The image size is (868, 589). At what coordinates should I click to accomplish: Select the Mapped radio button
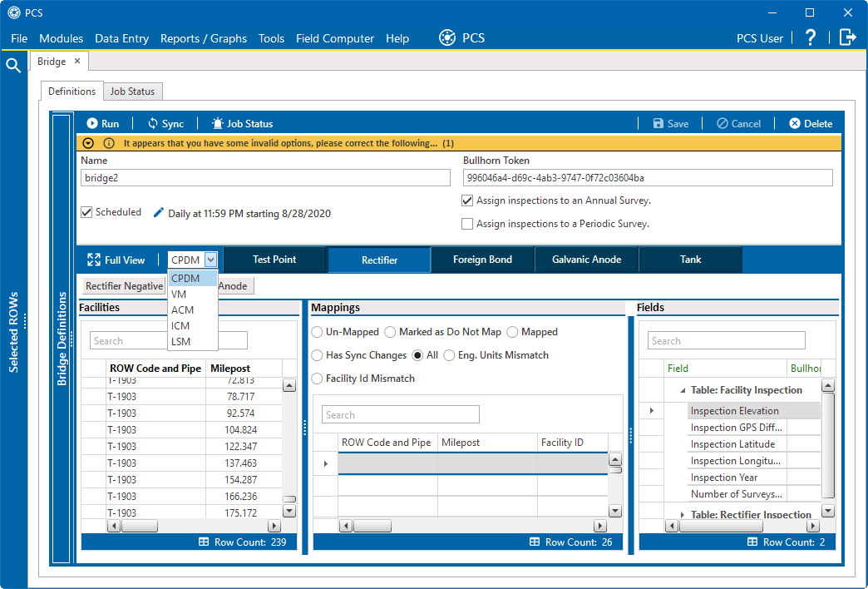click(513, 332)
